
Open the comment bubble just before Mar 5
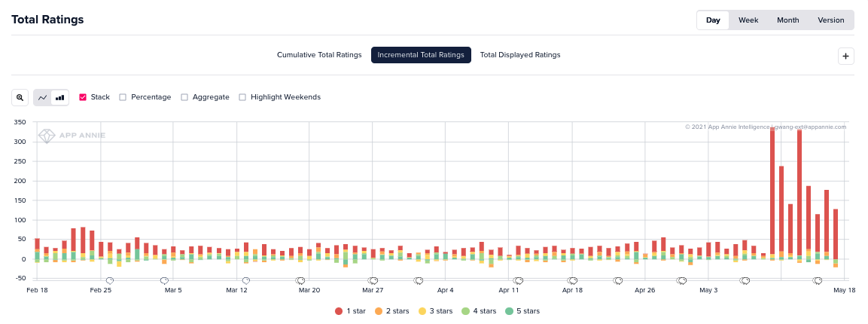(164, 281)
